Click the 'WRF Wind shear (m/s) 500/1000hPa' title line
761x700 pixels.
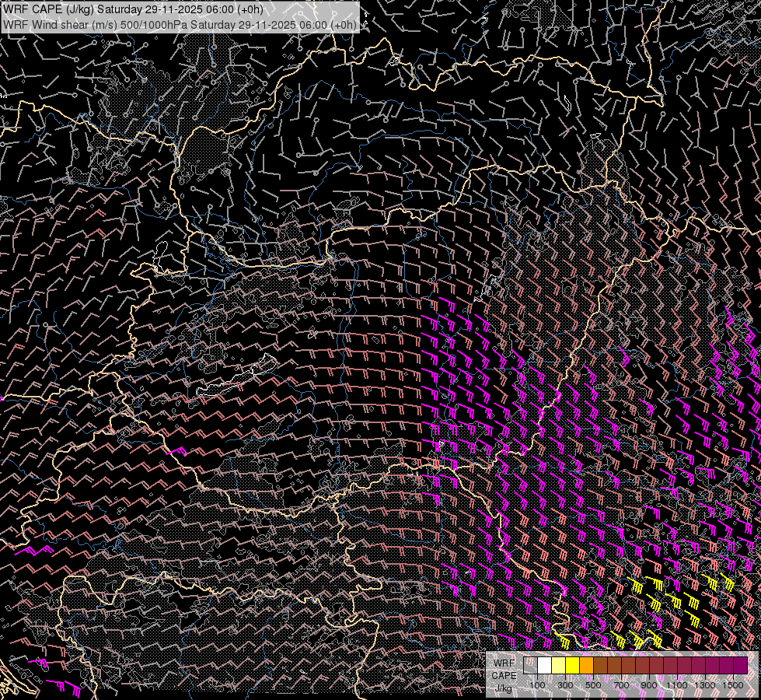pyautogui.click(x=180, y=25)
